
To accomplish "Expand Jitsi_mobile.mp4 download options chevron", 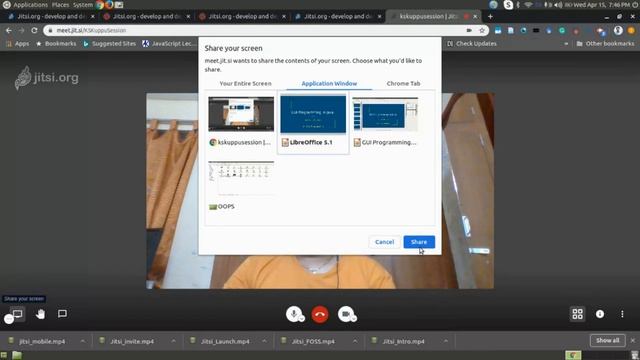I will [x=83, y=341].
